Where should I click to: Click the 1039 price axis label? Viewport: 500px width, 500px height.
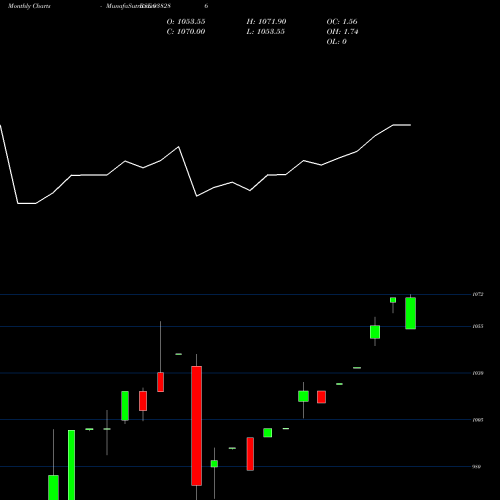478,373
